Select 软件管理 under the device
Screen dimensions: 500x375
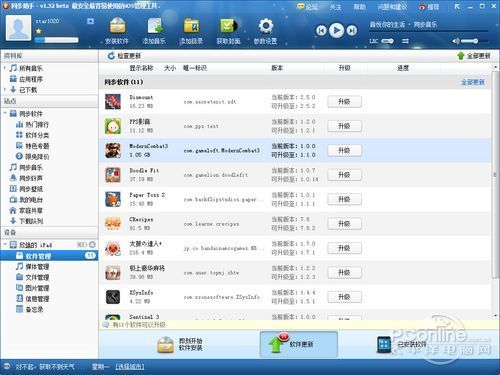tap(49, 256)
